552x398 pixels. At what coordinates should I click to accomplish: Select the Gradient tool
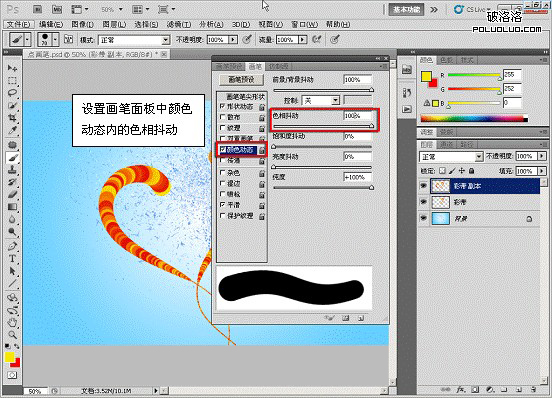tap(12, 207)
